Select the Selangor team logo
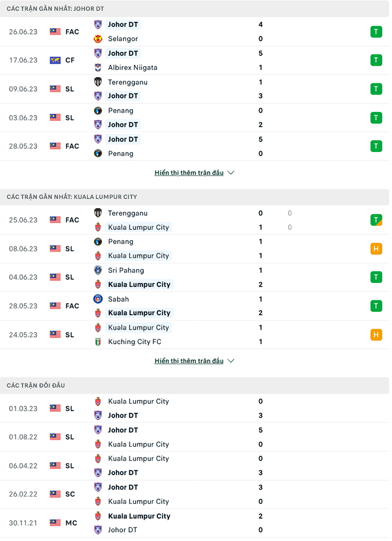The height and width of the screenshot is (541, 392). (x=98, y=38)
